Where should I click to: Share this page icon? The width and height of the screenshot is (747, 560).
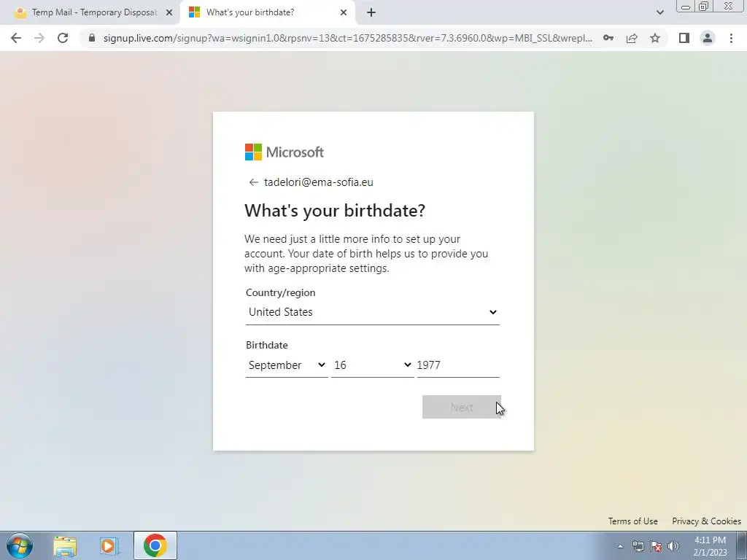(x=632, y=38)
